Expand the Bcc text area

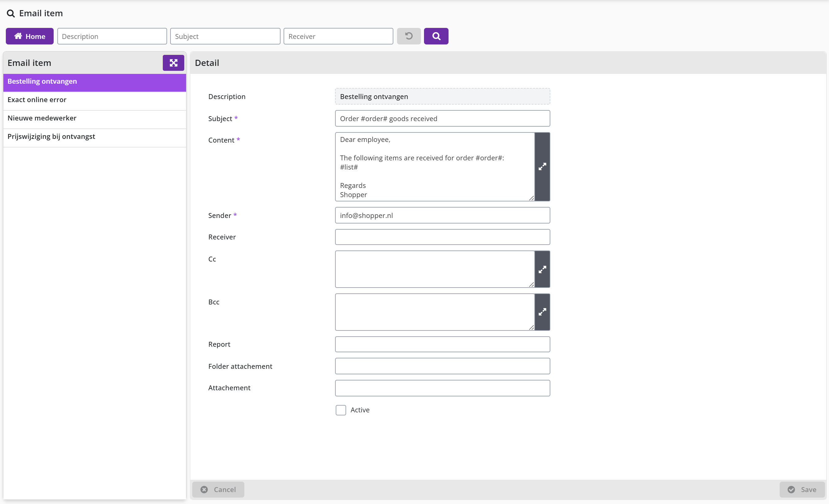(x=542, y=312)
